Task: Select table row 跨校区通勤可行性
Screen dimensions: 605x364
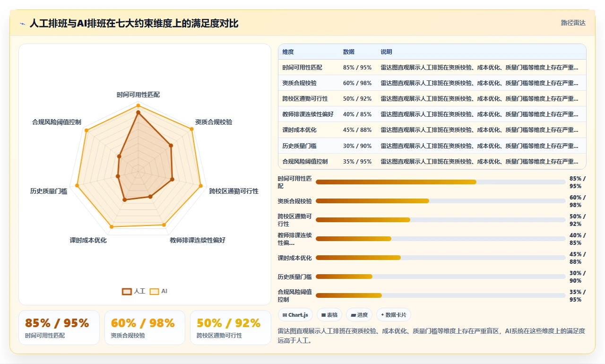Action: coord(432,98)
